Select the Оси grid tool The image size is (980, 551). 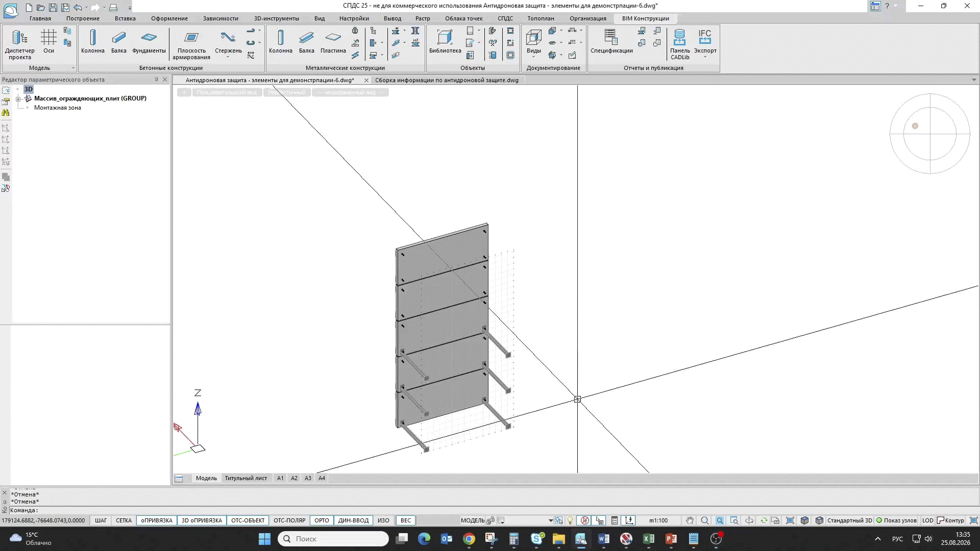[48, 41]
